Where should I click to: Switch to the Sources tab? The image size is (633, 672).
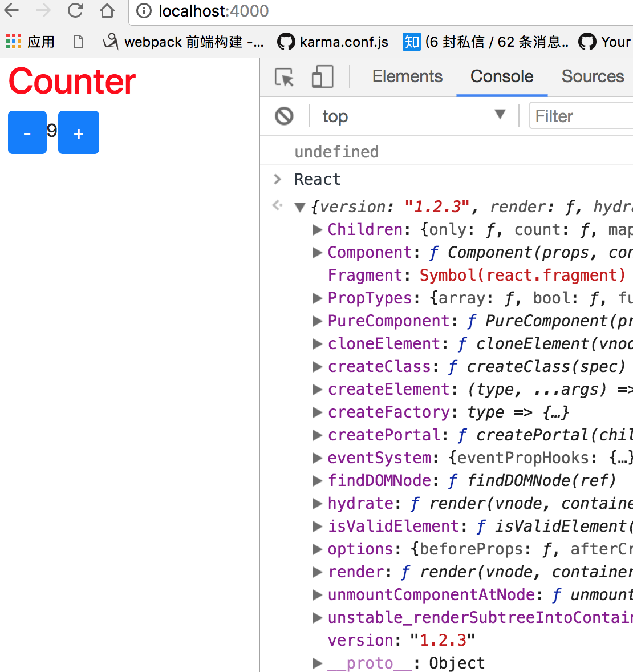(593, 76)
